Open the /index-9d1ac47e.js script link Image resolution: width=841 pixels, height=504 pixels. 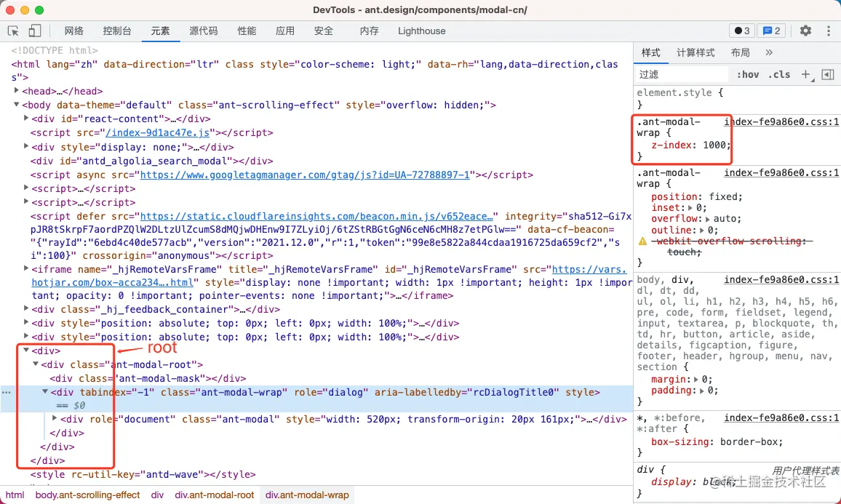tap(158, 132)
